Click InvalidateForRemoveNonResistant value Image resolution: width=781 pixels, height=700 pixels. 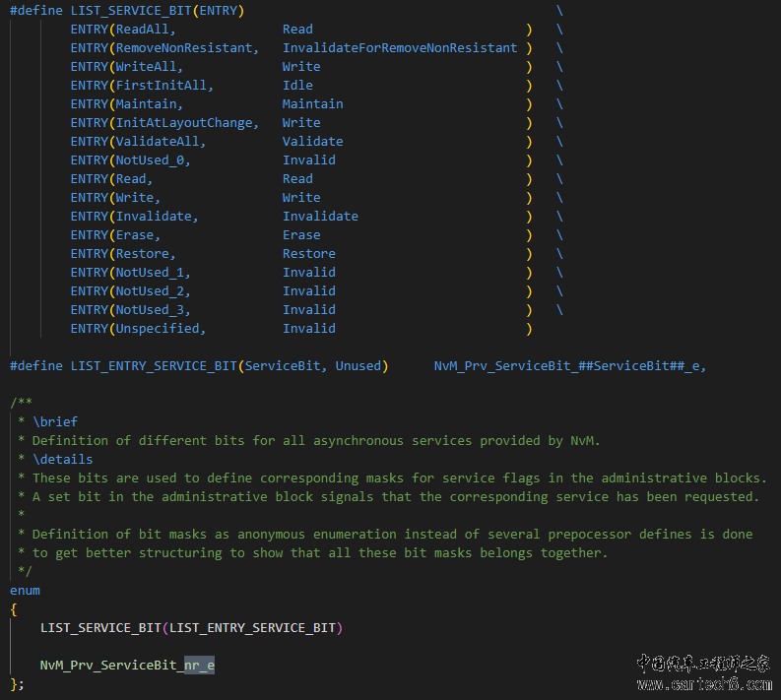[x=400, y=48]
